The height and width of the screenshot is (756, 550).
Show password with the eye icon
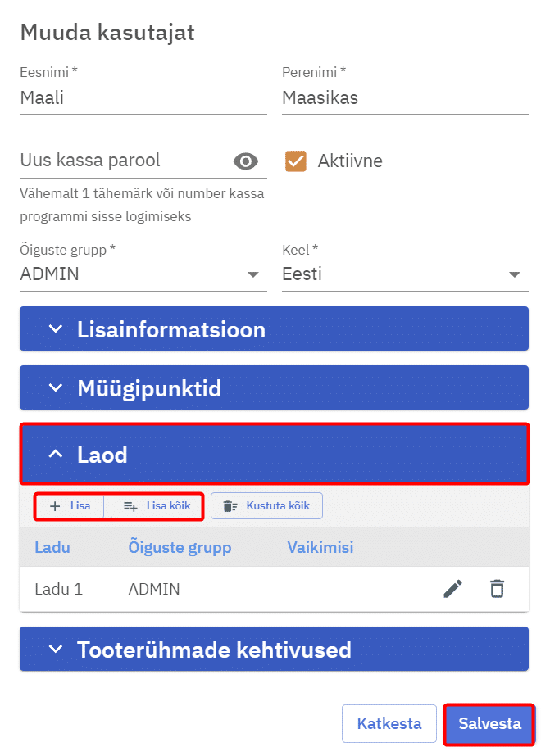tap(246, 161)
